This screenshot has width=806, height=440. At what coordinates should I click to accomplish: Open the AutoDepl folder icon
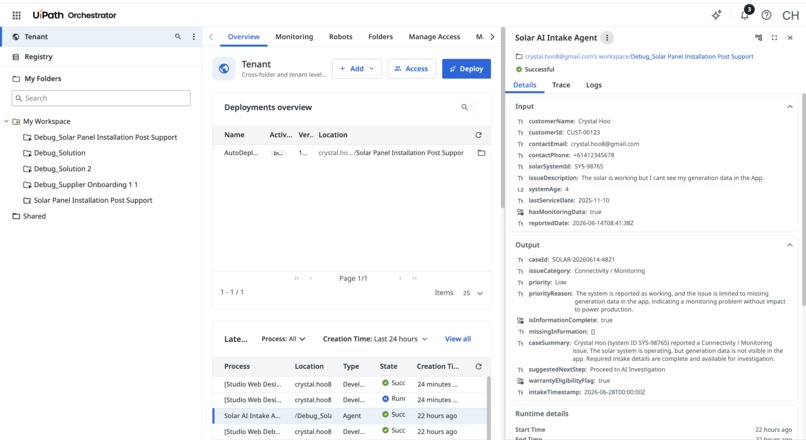[x=482, y=153]
